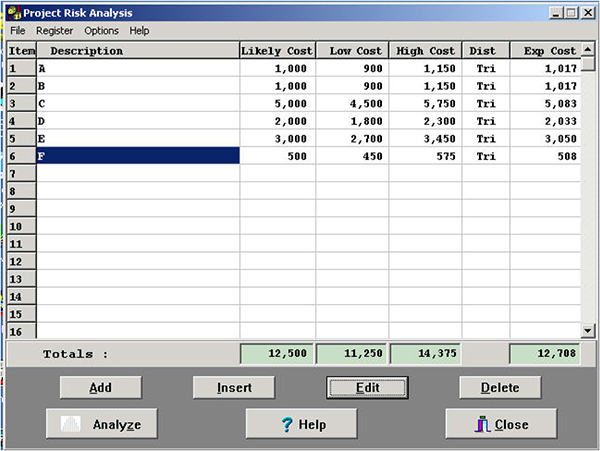Click likely cost 2,000 in row D

pyautogui.click(x=277, y=121)
